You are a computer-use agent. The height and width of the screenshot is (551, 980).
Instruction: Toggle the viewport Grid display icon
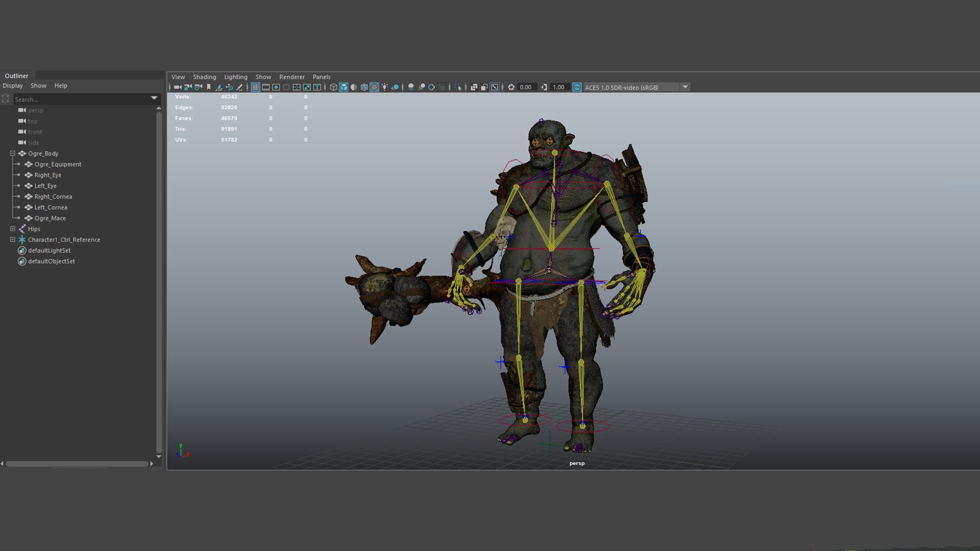click(x=256, y=87)
